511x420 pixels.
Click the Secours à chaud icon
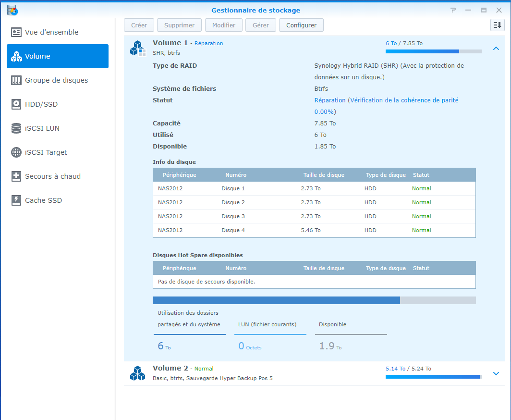[x=17, y=176]
